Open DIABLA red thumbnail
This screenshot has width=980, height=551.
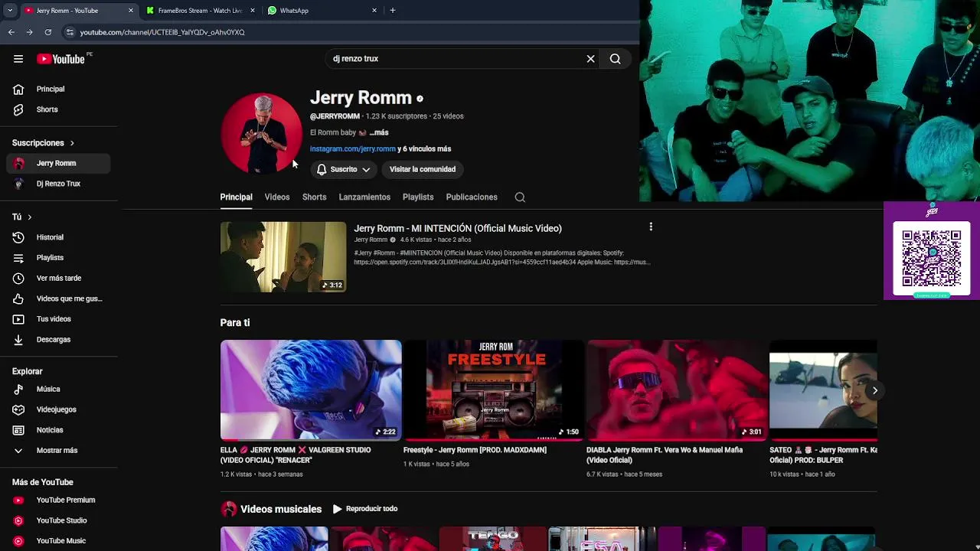pos(677,390)
